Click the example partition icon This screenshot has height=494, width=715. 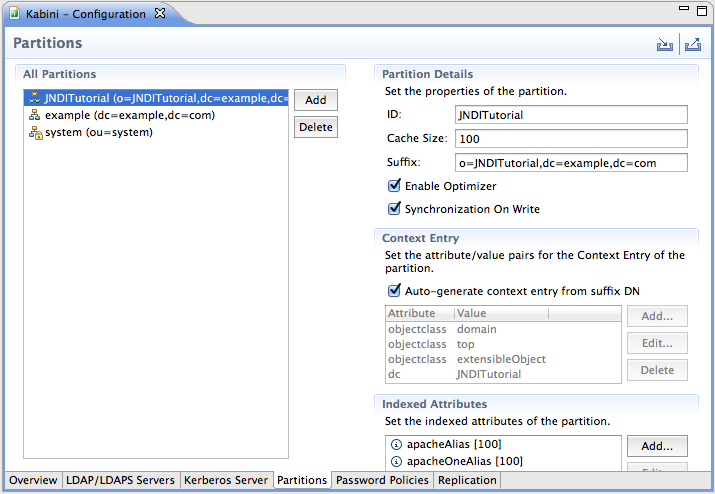coord(35,115)
